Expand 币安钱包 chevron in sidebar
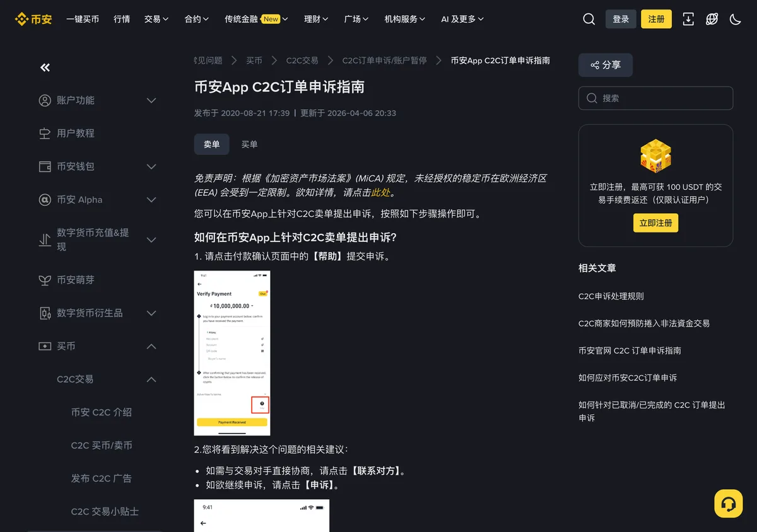Screen dimensions: 757x532 [151, 166]
